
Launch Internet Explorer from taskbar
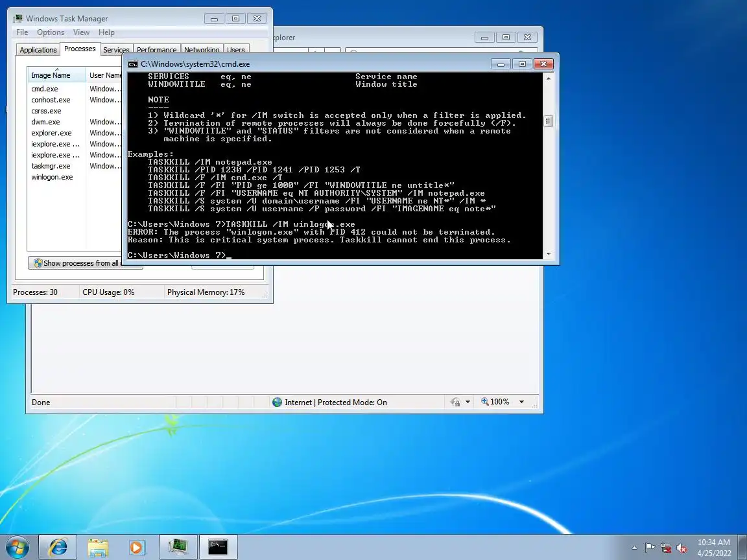(58, 547)
